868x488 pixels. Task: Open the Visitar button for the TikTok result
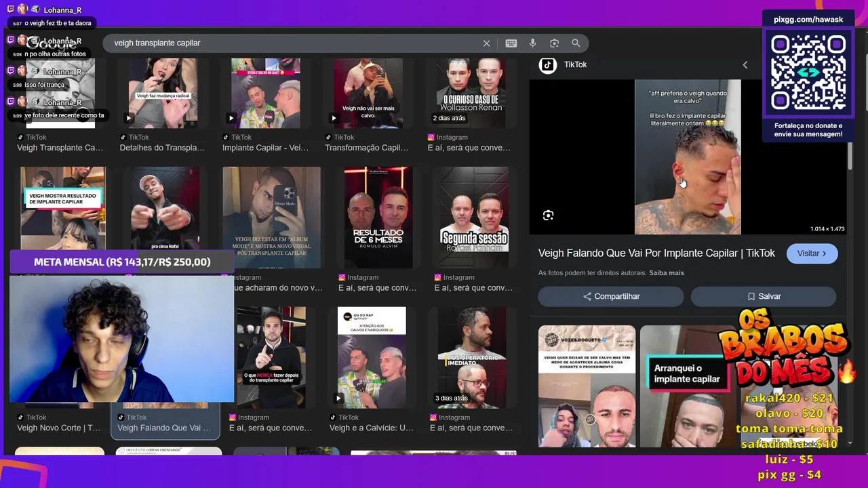[812, 253]
